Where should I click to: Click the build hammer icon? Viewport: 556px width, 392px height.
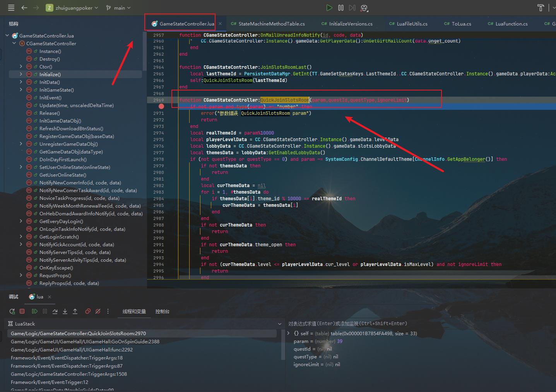(541, 8)
